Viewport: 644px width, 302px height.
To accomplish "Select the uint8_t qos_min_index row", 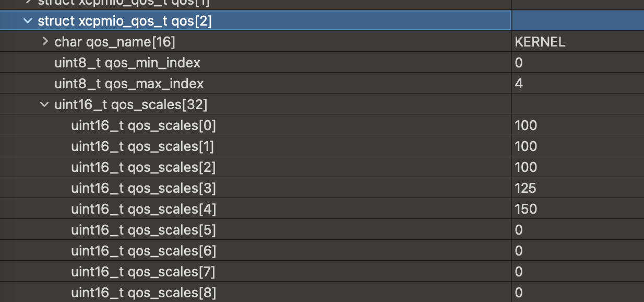I will 127,63.
